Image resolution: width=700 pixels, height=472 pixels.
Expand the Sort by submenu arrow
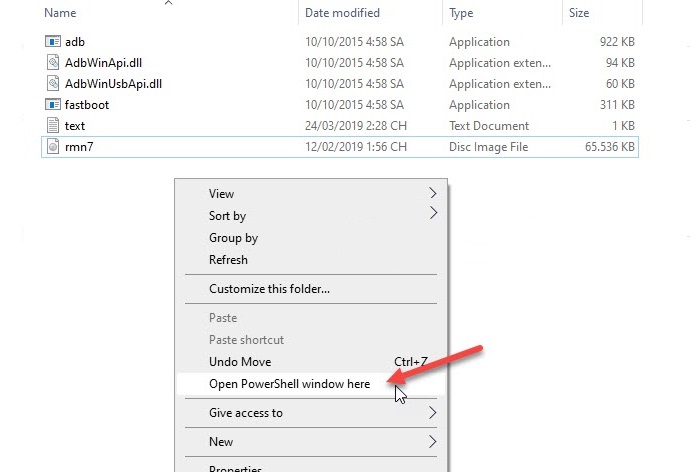[433, 214]
